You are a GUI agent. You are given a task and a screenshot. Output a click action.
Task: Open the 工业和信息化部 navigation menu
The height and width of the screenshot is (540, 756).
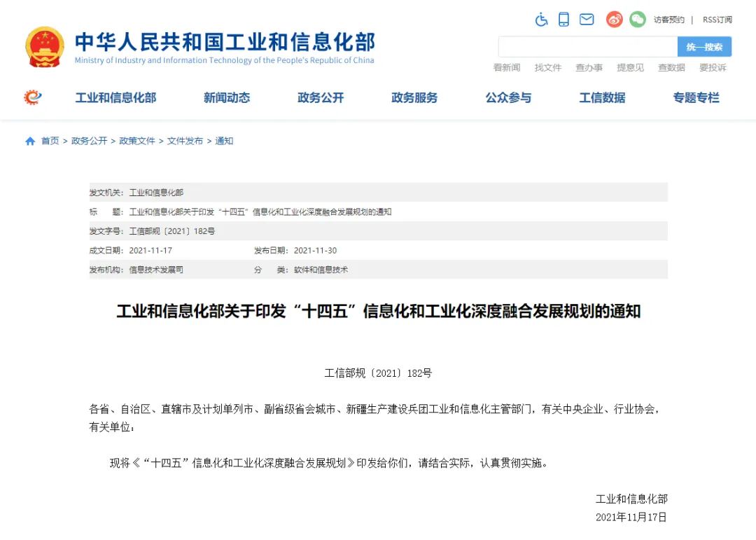115,97
